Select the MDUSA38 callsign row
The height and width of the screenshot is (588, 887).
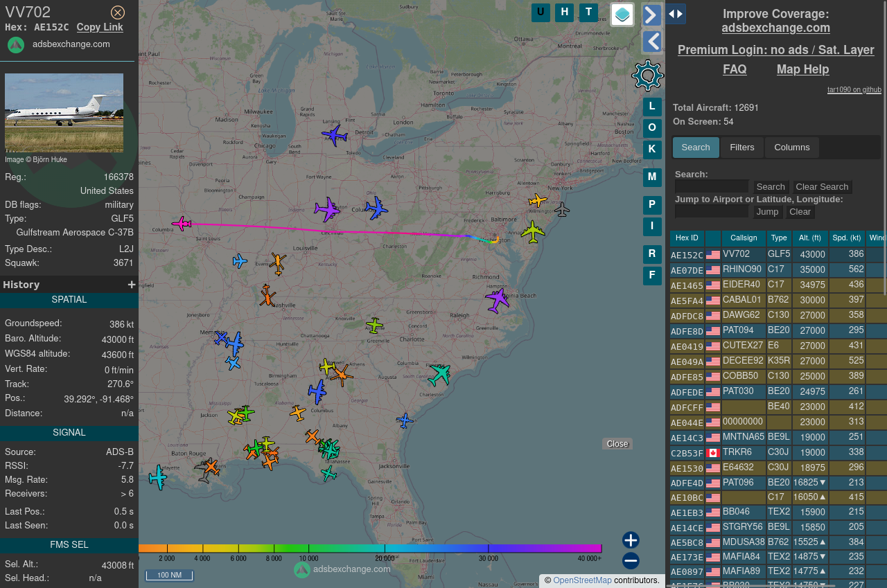[778, 542]
